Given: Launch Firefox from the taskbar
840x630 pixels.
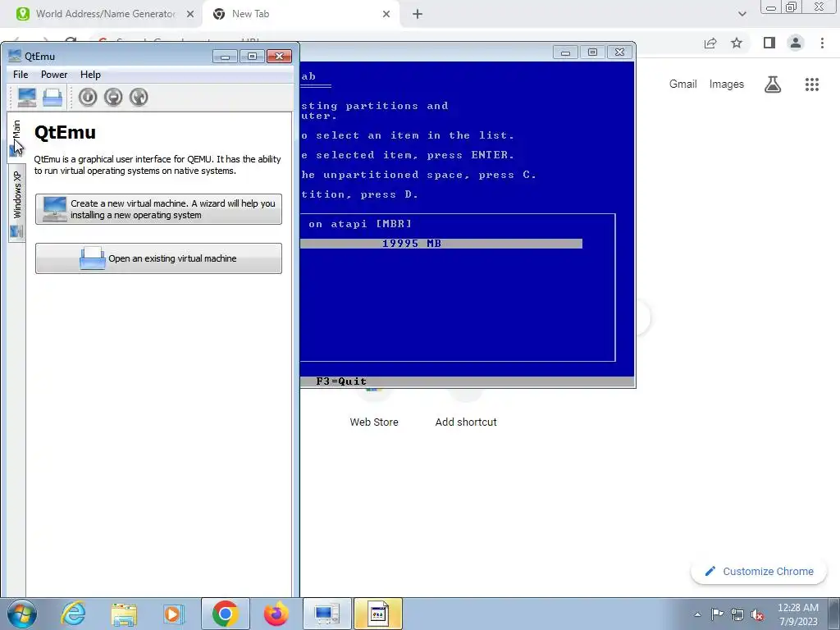Looking at the screenshot, I should [x=276, y=614].
